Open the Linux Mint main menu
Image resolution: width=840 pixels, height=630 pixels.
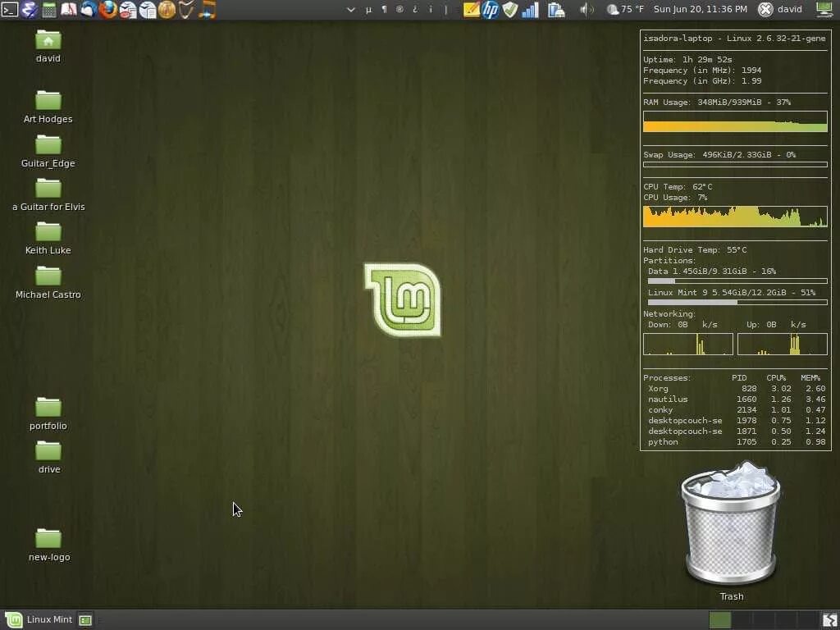click(38, 620)
